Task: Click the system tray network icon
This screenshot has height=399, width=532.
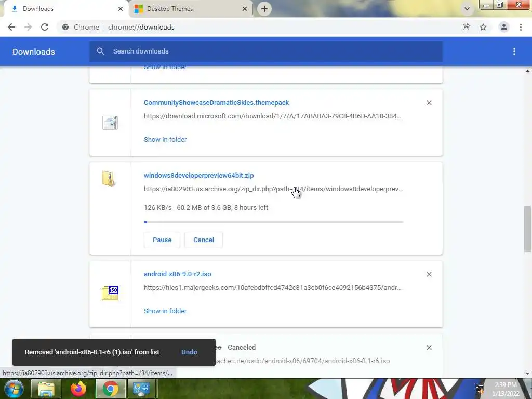Action: (480, 389)
